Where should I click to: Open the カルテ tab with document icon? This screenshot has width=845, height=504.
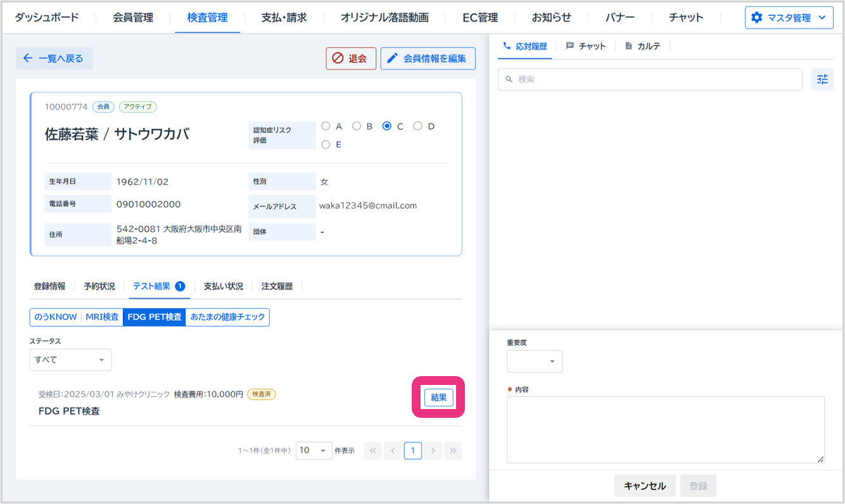[x=643, y=46]
